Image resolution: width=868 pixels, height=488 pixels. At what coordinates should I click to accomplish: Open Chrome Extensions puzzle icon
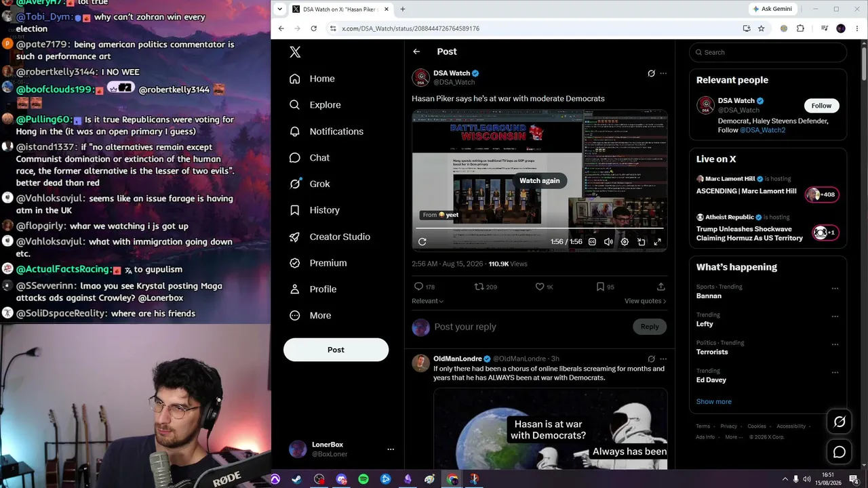[800, 28]
